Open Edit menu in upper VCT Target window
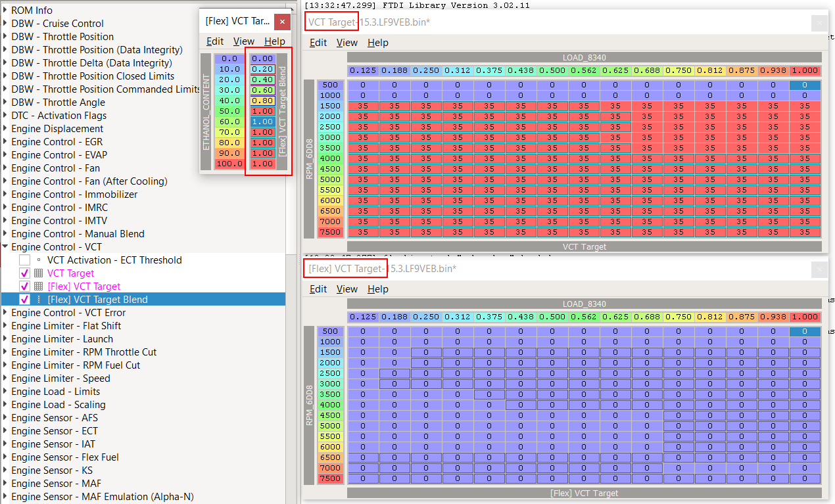Image resolution: width=835 pixels, height=504 pixels. coord(318,43)
